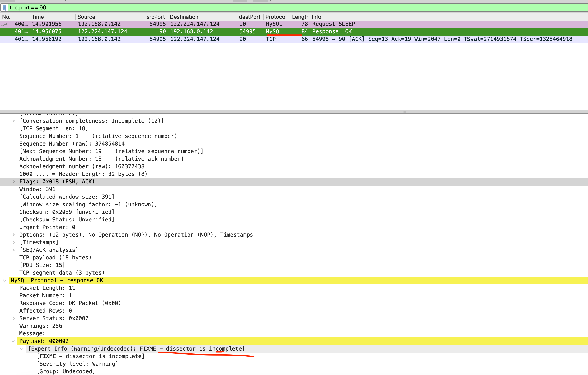
Task: Select [Calculated window size: 391] line
Action: [67, 197]
